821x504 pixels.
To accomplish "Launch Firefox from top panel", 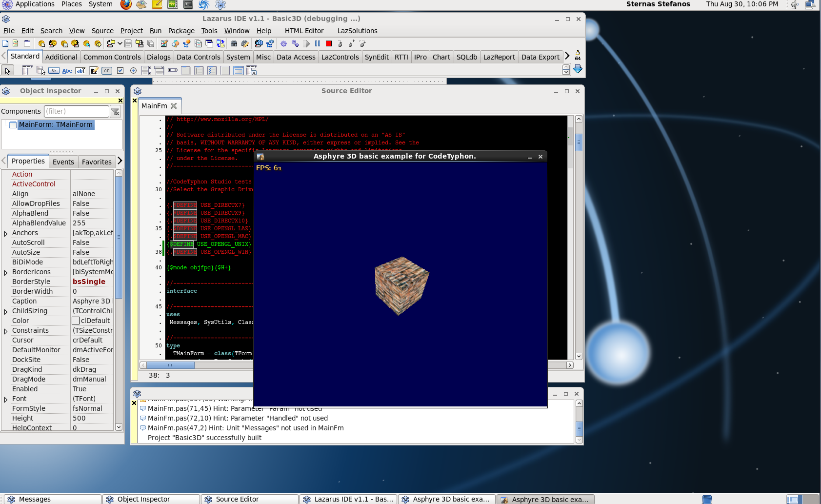I will point(126,4).
